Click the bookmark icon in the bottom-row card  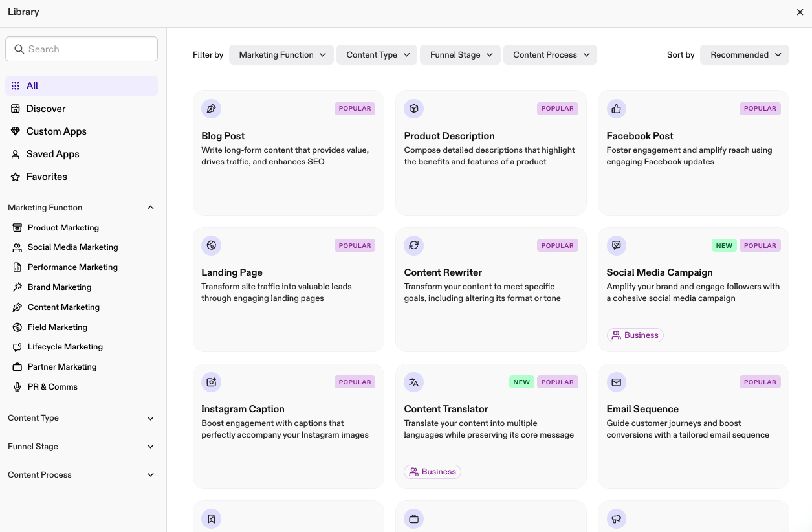coord(211,518)
